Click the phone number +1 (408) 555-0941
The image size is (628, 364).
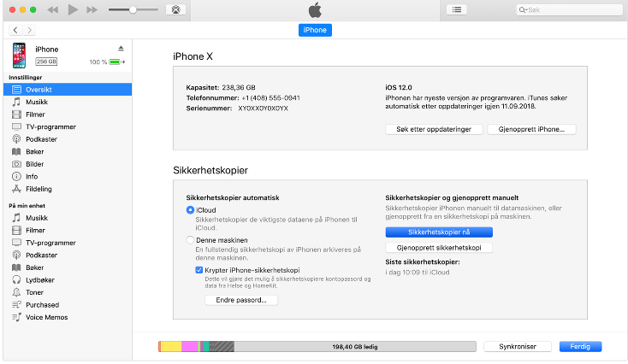coord(270,98)
